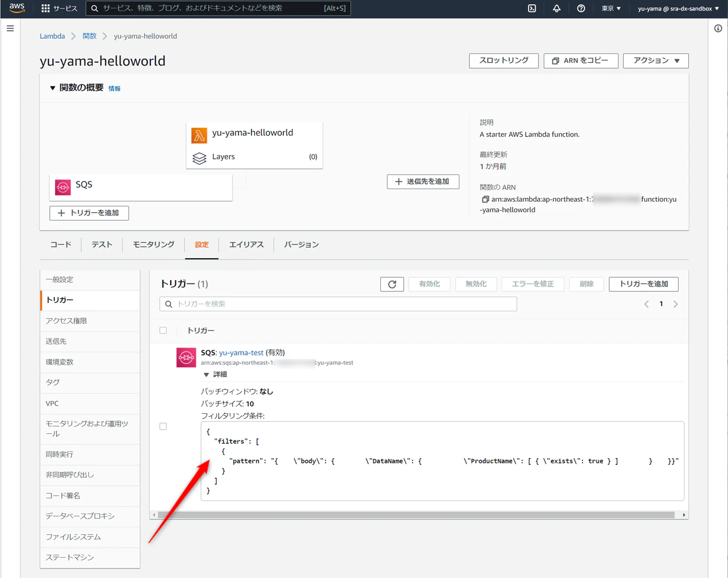
Task: Open the left navigation hamburger menu
Action: pos(10,28)
